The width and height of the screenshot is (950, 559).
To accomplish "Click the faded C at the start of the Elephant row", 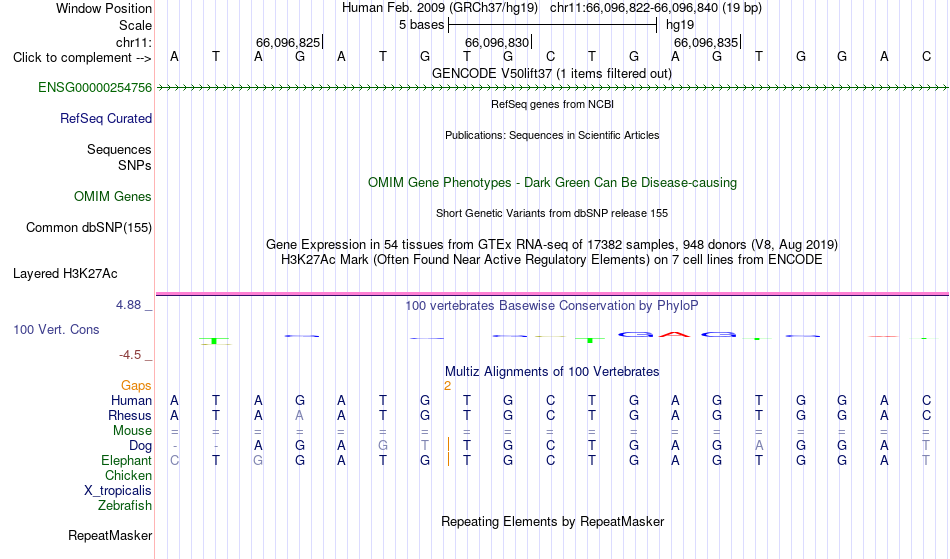I will [174, 460].
